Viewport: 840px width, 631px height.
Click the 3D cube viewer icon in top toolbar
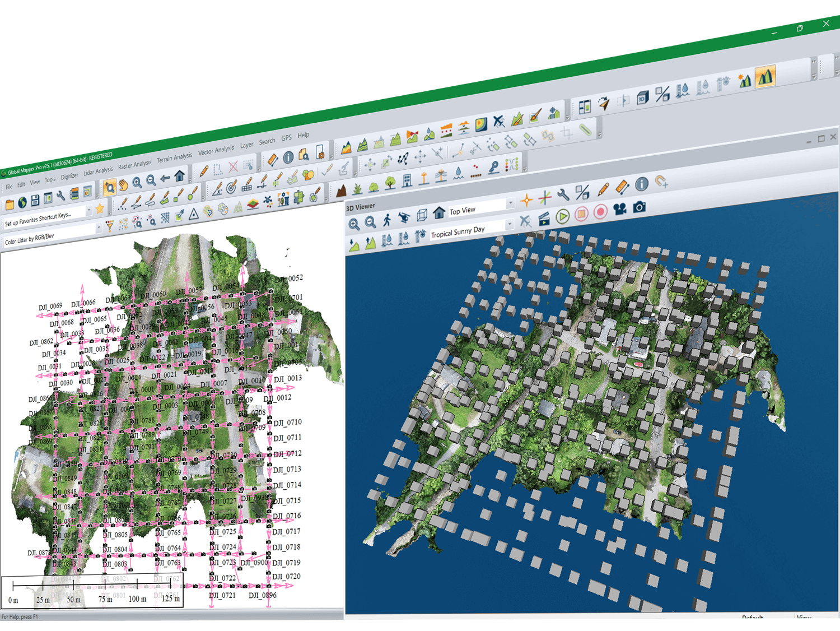pyautogui.click(x=642, y=97)
